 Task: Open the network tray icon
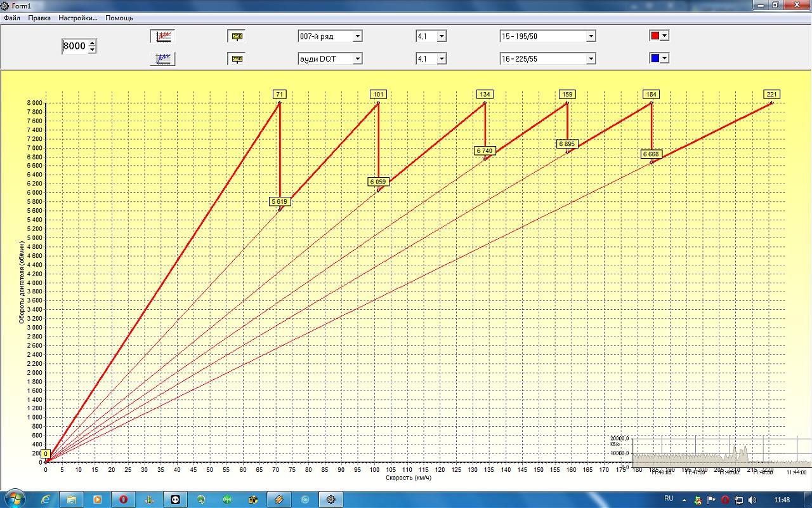coord(738,500)
